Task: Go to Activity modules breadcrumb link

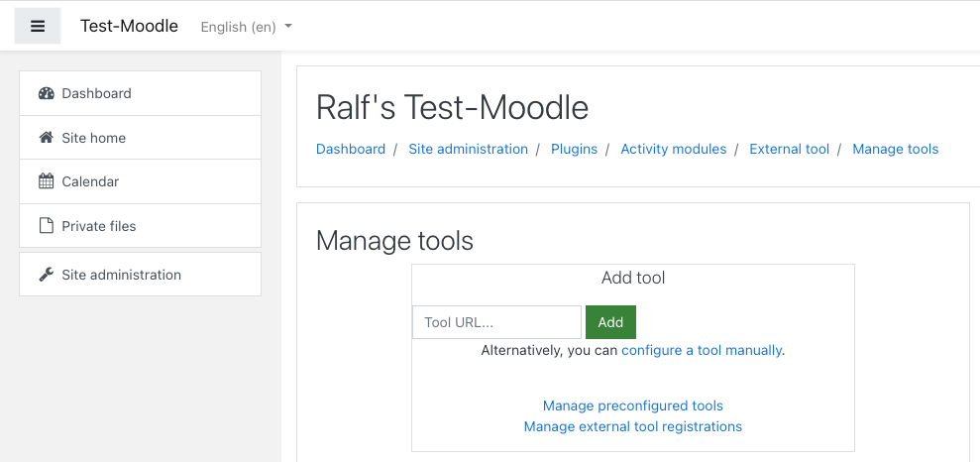Action: [673, 149]
